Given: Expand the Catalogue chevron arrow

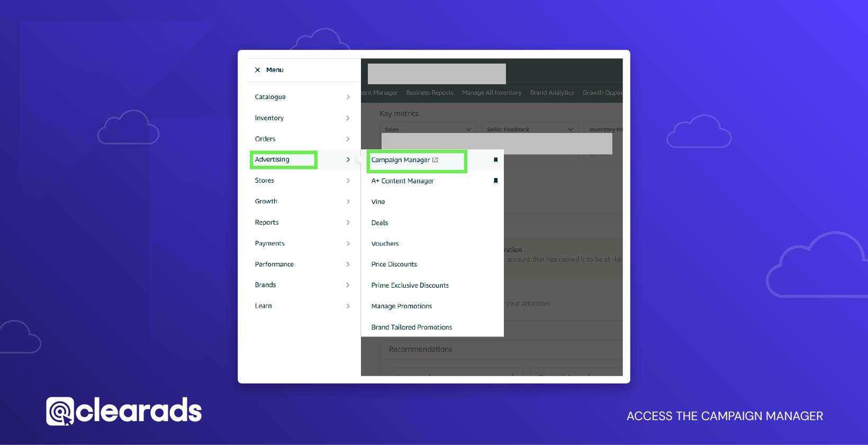Looking at the screenshot, I should tap(348, 97).
